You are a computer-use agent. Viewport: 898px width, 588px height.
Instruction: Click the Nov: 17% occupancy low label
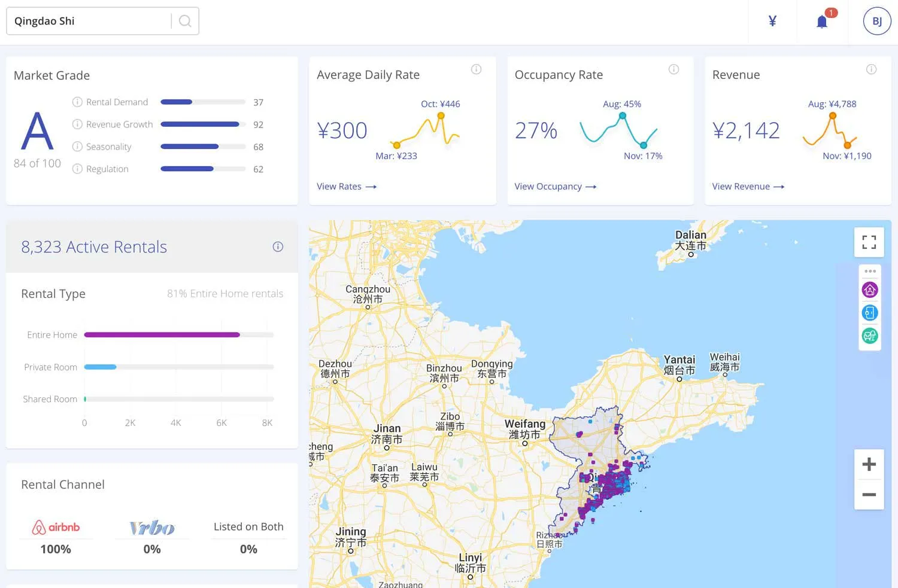[x=643, y=156]
